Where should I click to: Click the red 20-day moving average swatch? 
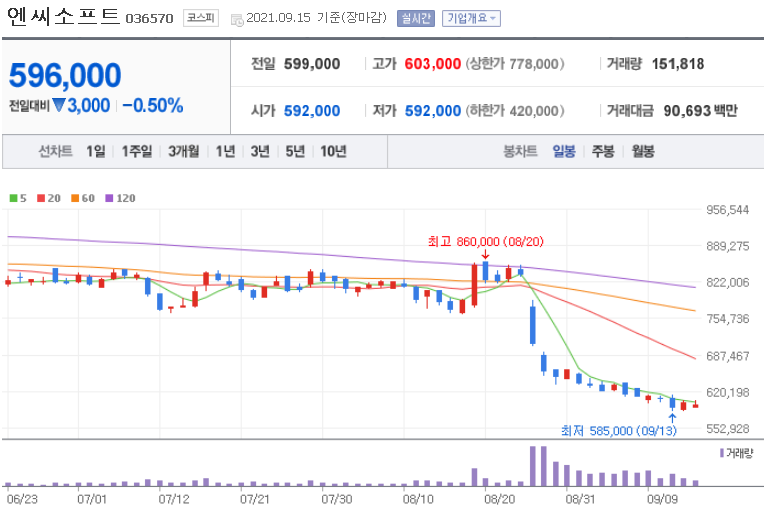pos(41,198)
